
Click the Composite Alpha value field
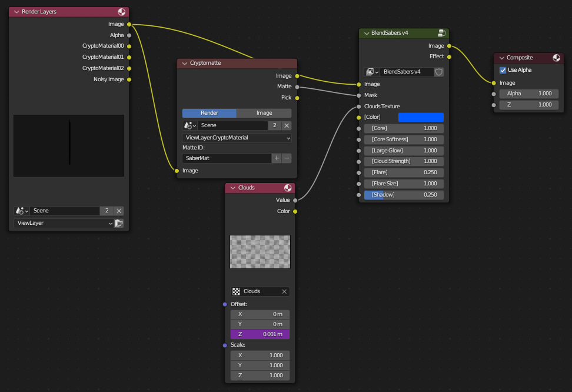(529, 94)
